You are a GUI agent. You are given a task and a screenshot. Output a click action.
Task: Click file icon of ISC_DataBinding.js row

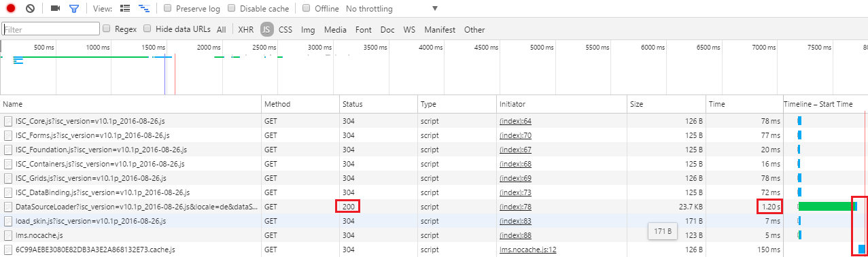(8, 192)
